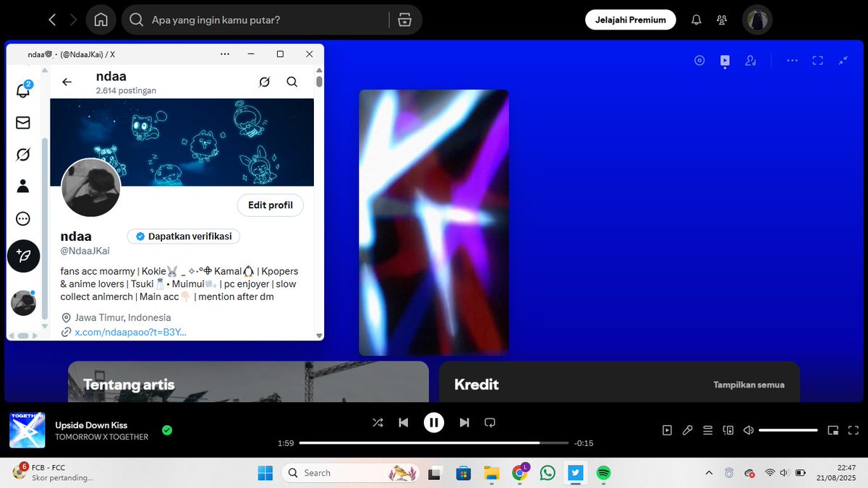Skip to the previous track
This screenshot has width=868, height=488.
coord(404,422)
